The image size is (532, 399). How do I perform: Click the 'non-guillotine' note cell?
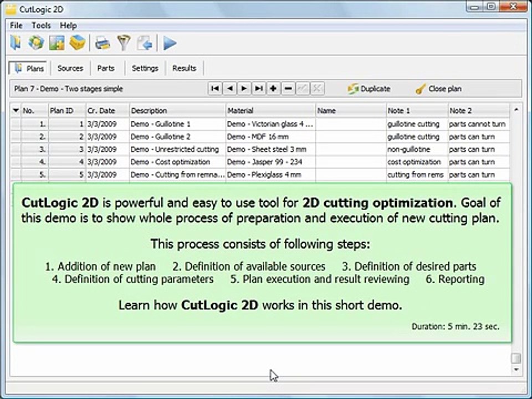coord(417,149)
